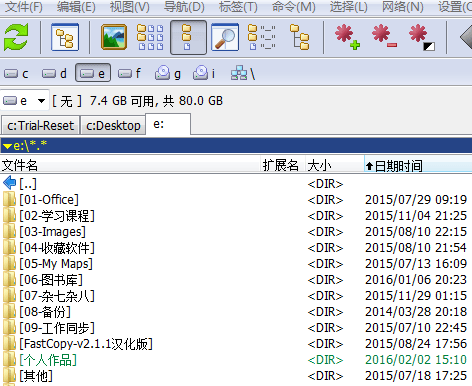Open the 导航(D) menu
Screen dimensions: 472x386
pos(184,7)
